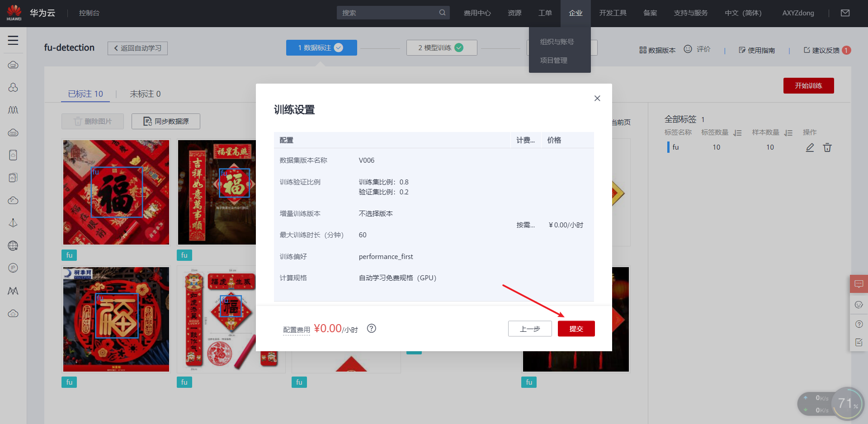Click the Huawei Cloud logo
Screen dimensions: 868x424
click(14, 13)
